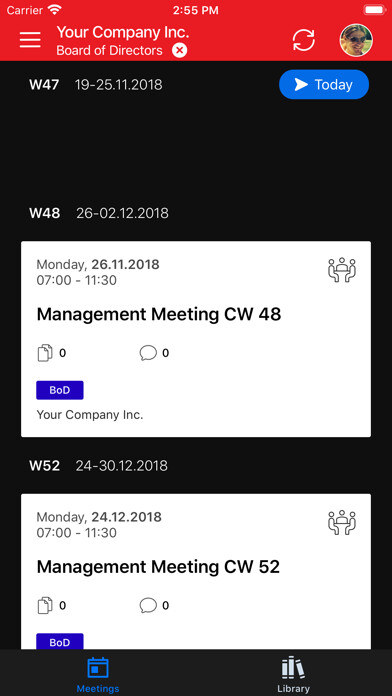Open Management Meeting CW 48 card
The height and width of the screenshot is (696, 392).
tap(196, 339)
